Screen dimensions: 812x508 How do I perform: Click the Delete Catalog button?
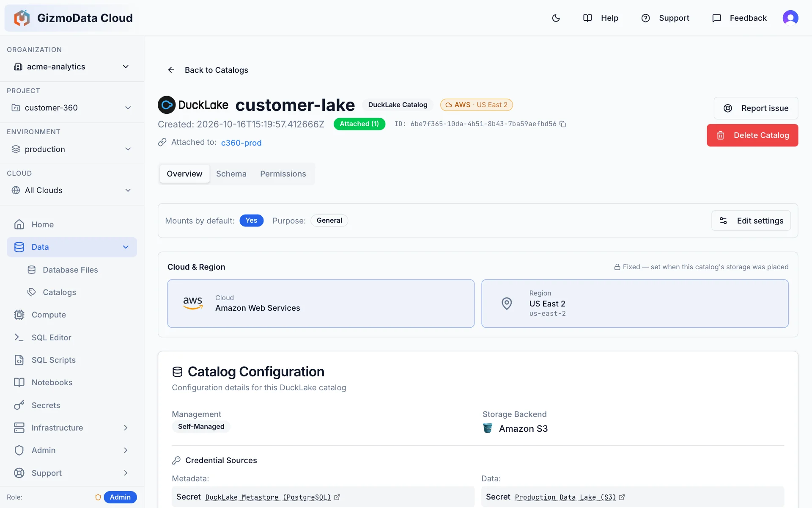752,135
